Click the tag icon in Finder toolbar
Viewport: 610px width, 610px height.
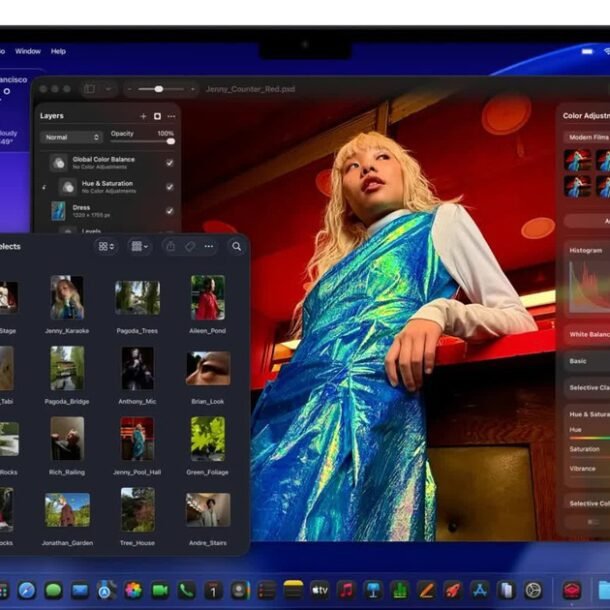(x=190, y=246)
